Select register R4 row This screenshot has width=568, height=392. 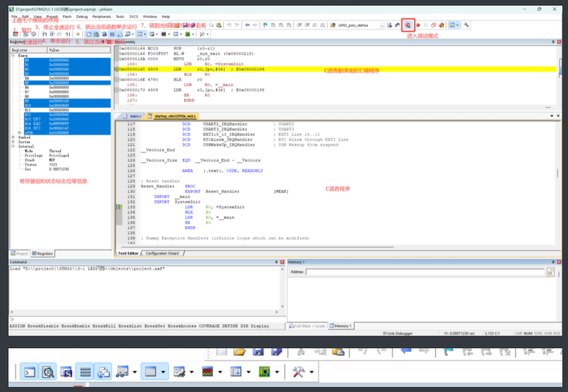click(67, 78)
